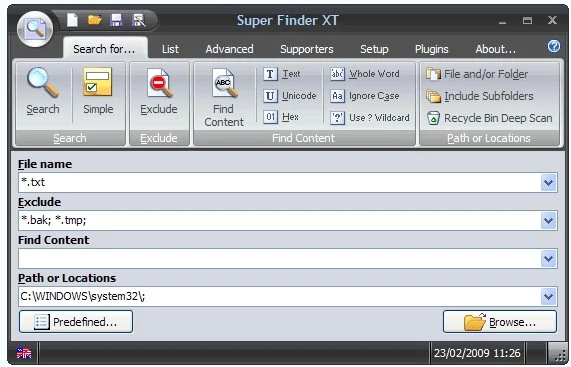
Task: Toggle the Whole Word option
Action: 365,74
